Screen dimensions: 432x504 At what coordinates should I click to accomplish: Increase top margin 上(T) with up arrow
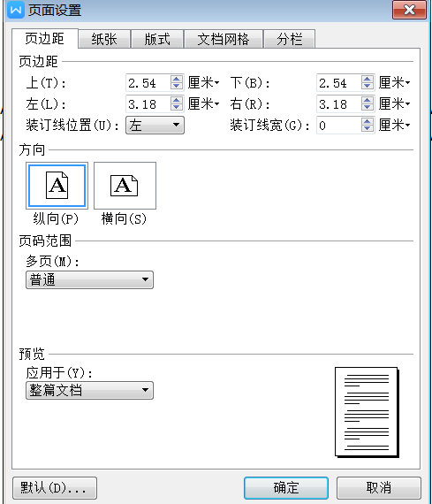pos(176,79)
